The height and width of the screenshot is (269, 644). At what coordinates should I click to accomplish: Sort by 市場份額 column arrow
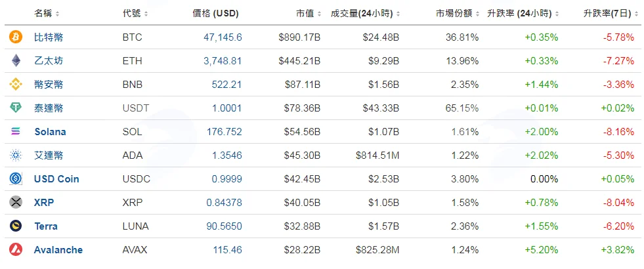[x=477, y=14]
